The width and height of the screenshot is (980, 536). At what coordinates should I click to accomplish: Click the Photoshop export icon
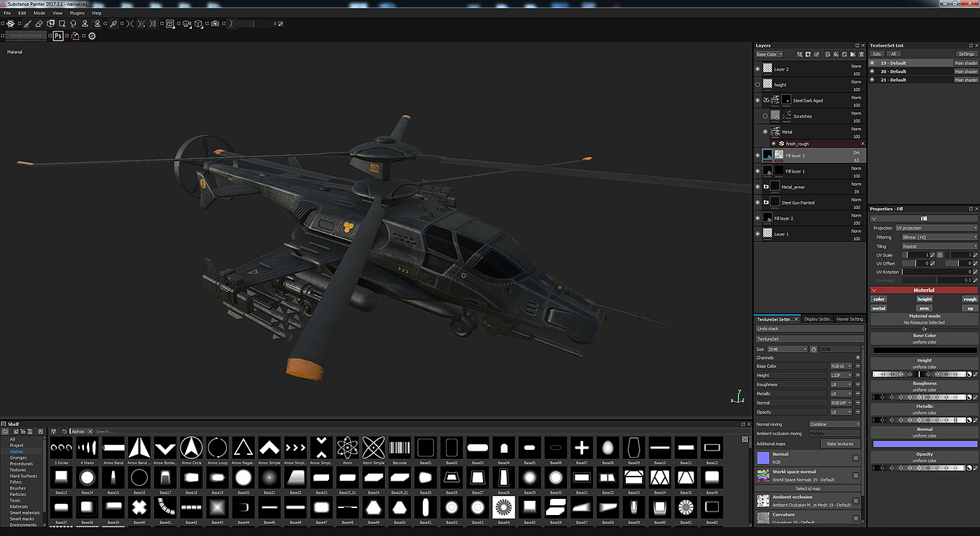58,36
